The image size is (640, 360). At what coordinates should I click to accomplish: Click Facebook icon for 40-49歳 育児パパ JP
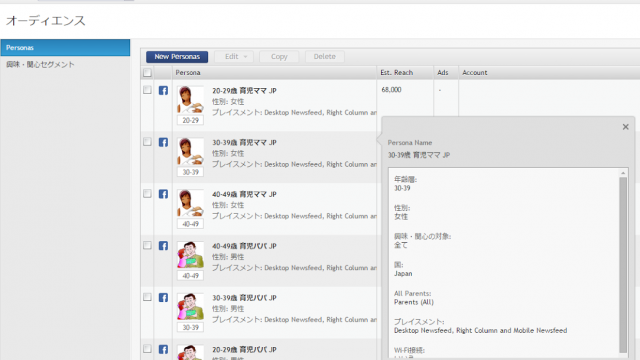163,246
